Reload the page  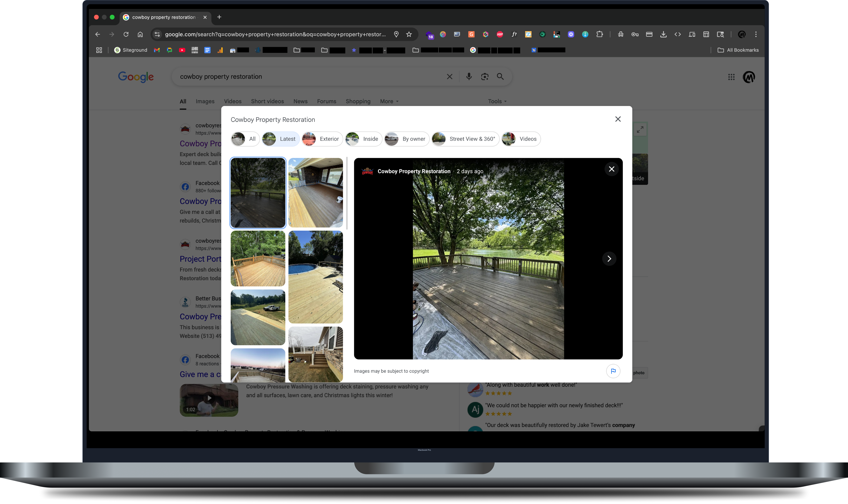point(126,34)
